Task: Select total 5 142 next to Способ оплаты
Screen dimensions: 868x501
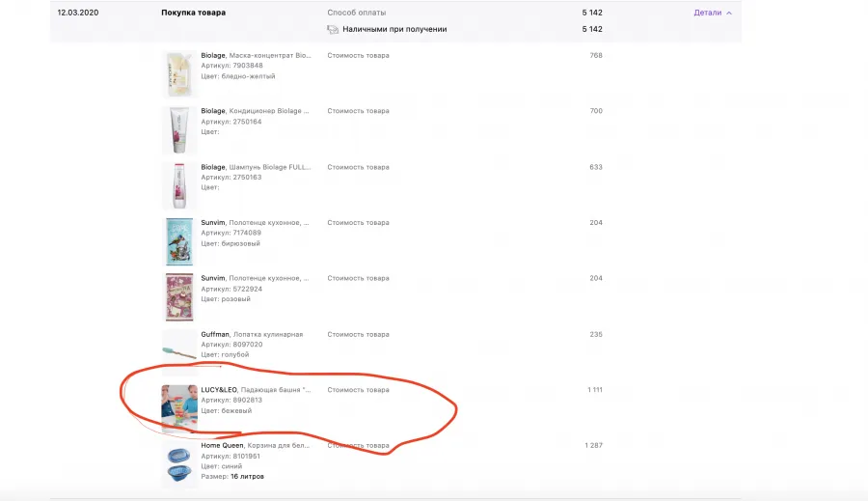Action: tap(592, 13)
